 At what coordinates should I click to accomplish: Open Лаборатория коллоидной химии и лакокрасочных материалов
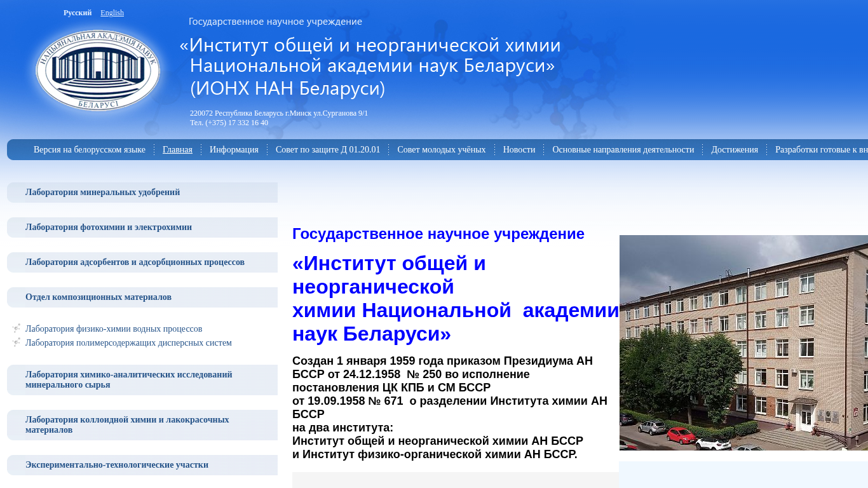click(142, 425)
